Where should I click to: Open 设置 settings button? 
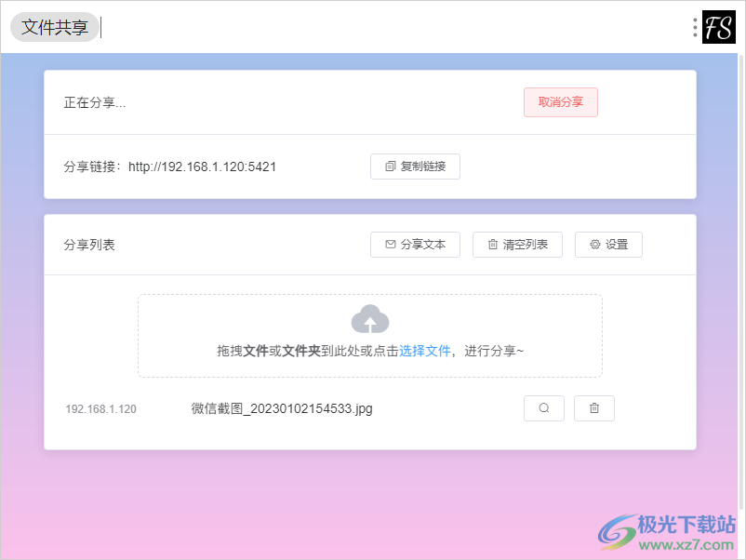pyautogui.click(x=608, y=245)
